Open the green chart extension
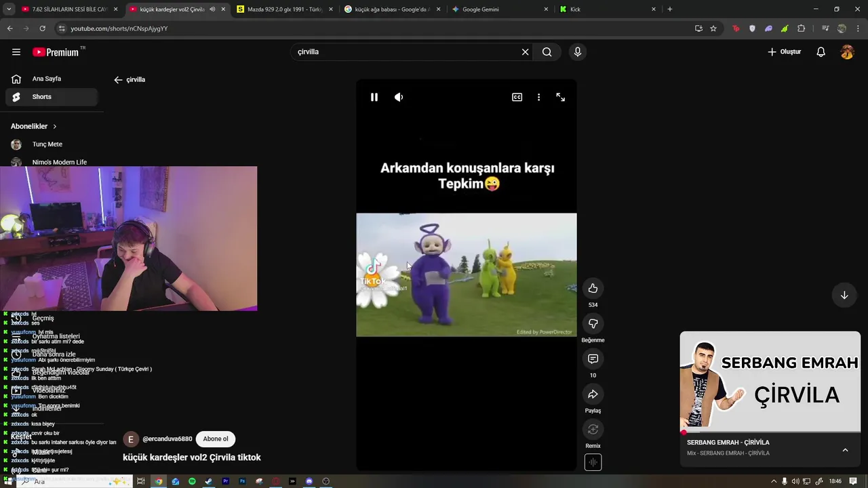This screenshot has height=488, width=868. 785,28
